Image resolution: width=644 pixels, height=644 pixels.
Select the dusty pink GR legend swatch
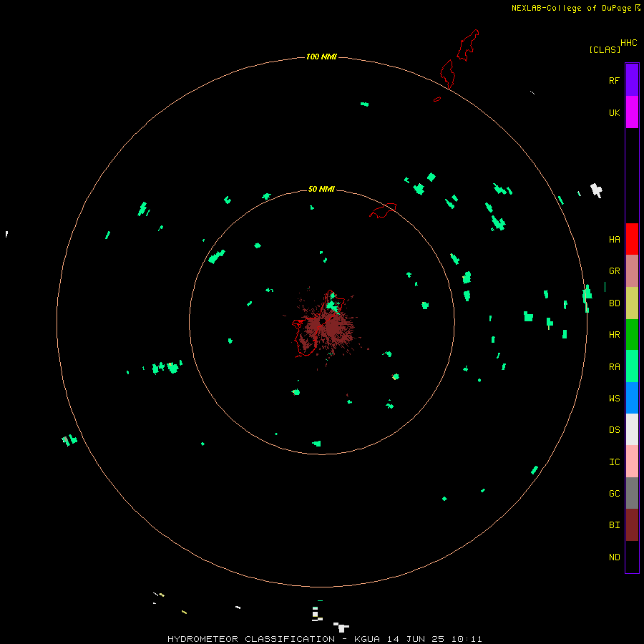[632, 271]
